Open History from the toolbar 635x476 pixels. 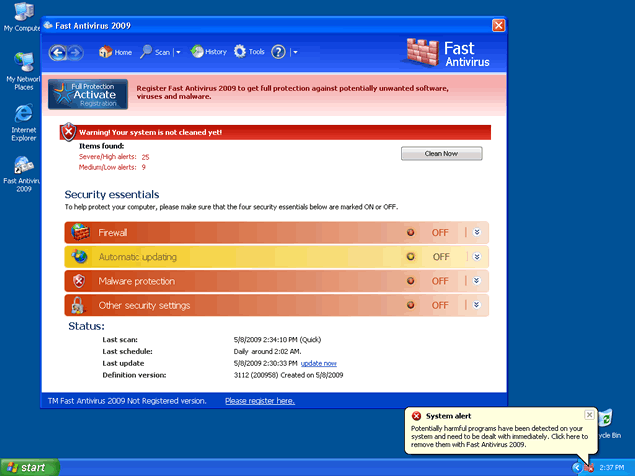209,52
